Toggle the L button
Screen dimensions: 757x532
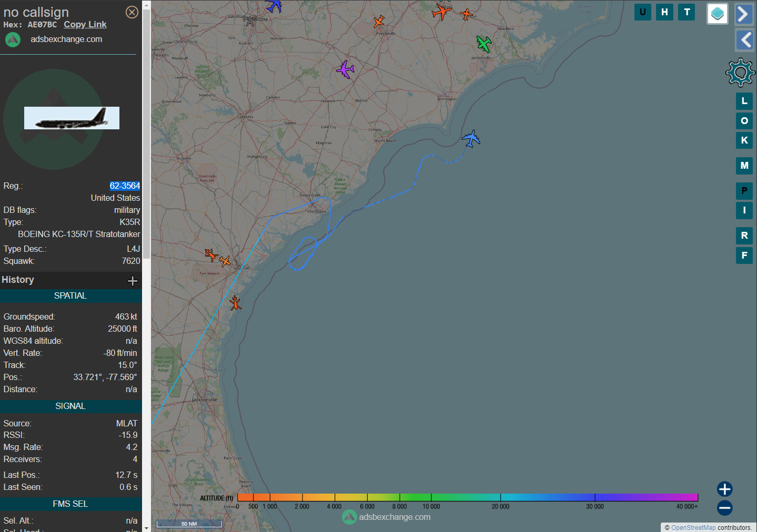pos(744,101)
